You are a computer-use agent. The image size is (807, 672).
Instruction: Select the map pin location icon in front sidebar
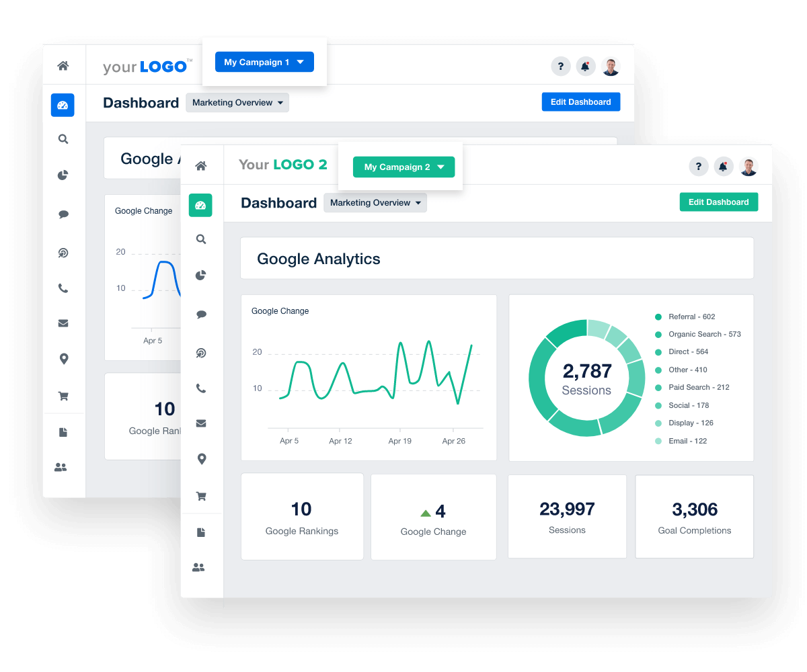200,460
